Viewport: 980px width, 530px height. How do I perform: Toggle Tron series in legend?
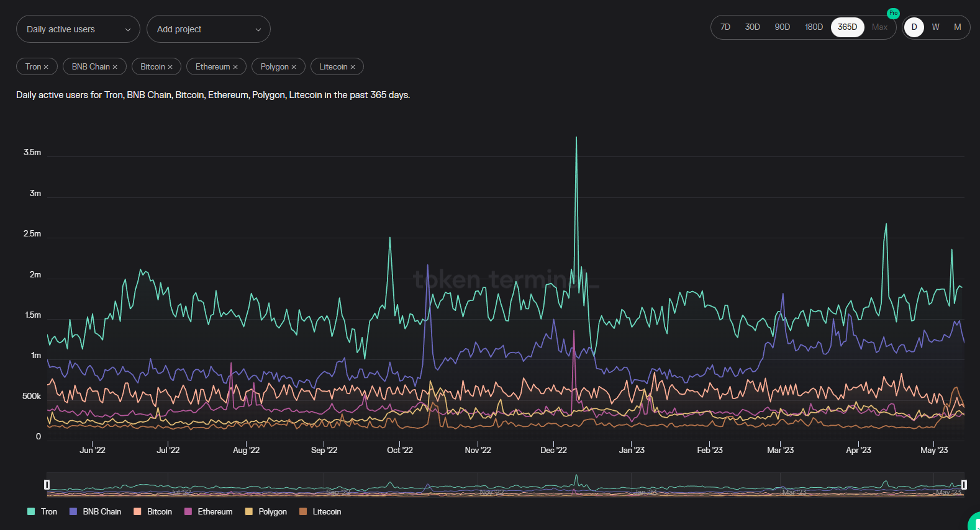point(42,512)
